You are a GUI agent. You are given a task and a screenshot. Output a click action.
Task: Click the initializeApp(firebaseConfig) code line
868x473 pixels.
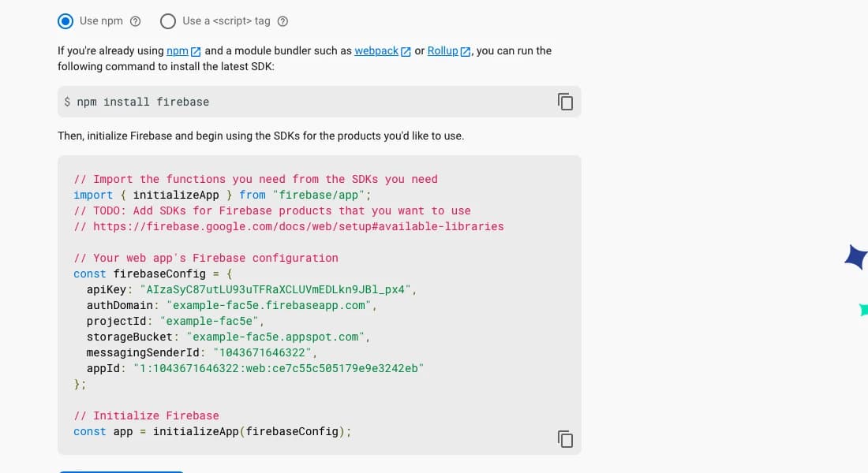pos(212,431)
